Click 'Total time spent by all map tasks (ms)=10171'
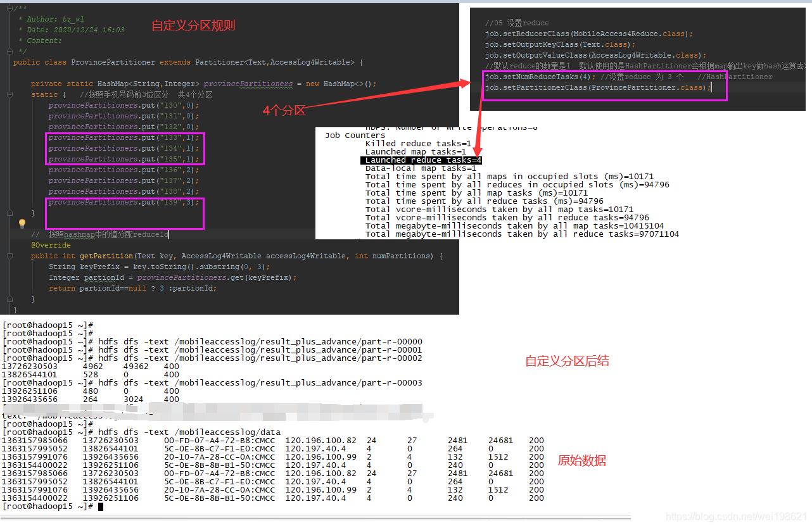The height and width of the screenshot is (528, 812). click(476, 193)
